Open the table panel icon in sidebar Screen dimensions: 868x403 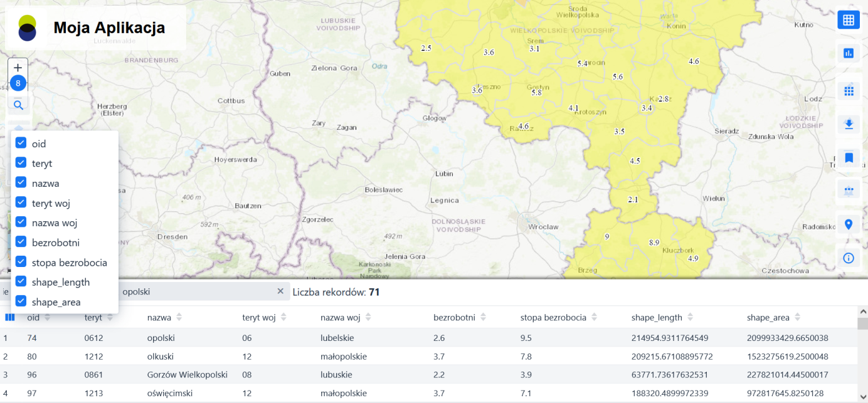849,19
